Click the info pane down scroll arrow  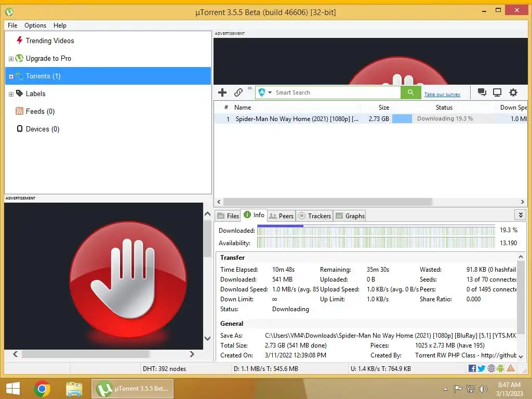521,357
